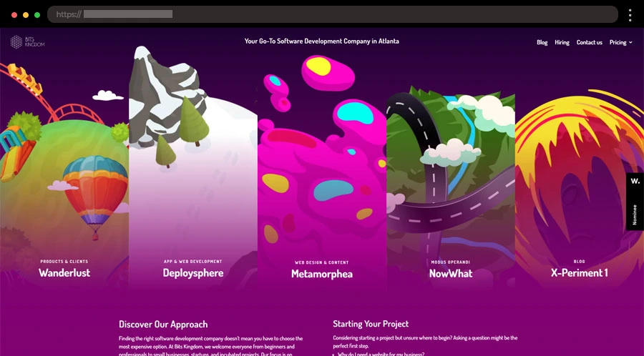This screenshot has height=356, width=644.
Task: Select Contact us in navigation
Action: [589, 42]
